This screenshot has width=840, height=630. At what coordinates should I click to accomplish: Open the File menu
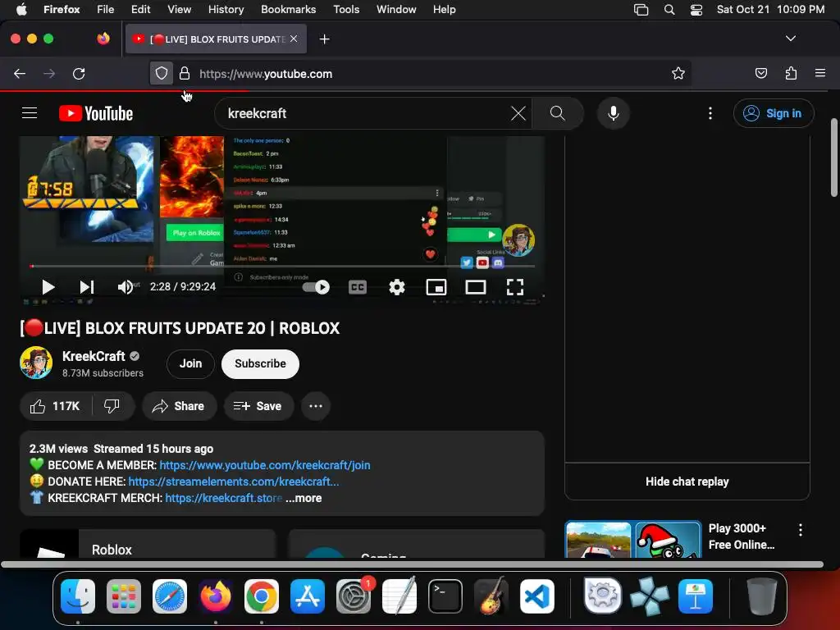click(105, 9)
